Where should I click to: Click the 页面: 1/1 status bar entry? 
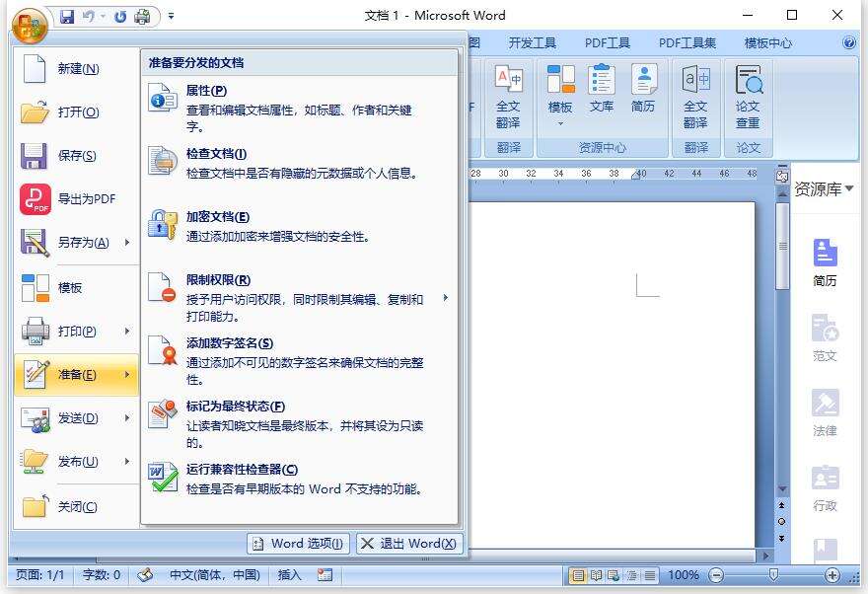click(39, 575)
